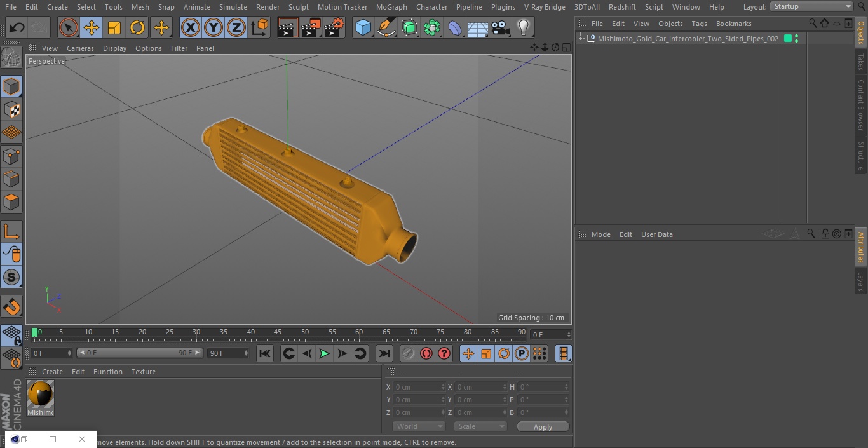Toggle Snap magnet icon
The image size is (868, 448).
click(11, 307)
